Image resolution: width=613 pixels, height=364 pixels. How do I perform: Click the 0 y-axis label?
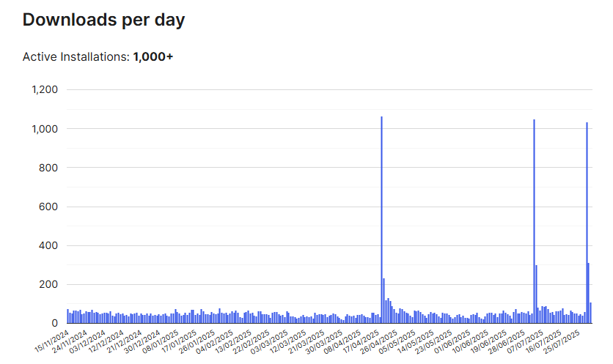click(54, 323)
